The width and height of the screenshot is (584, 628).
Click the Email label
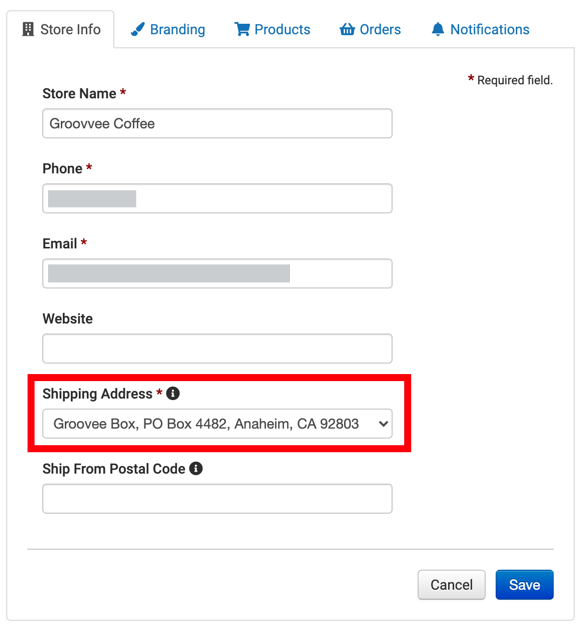click(60, 244)
